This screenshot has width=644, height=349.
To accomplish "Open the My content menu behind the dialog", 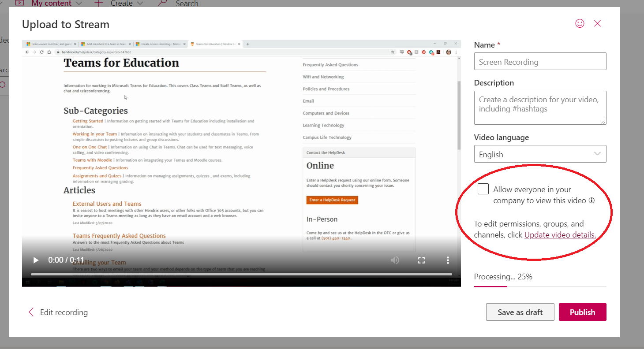I will click(49, 4).
